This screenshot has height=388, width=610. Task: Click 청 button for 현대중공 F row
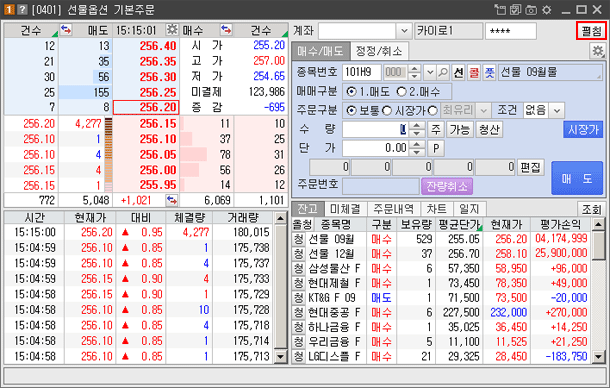pos(298,313)
